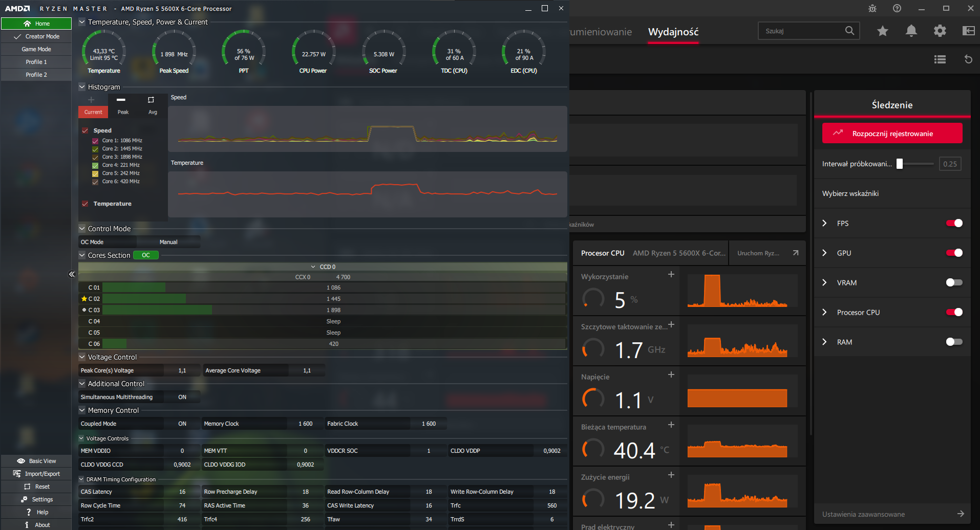Add Wykorzystanie metric with plus icon
980x530 pixels.
pos(671,275)
